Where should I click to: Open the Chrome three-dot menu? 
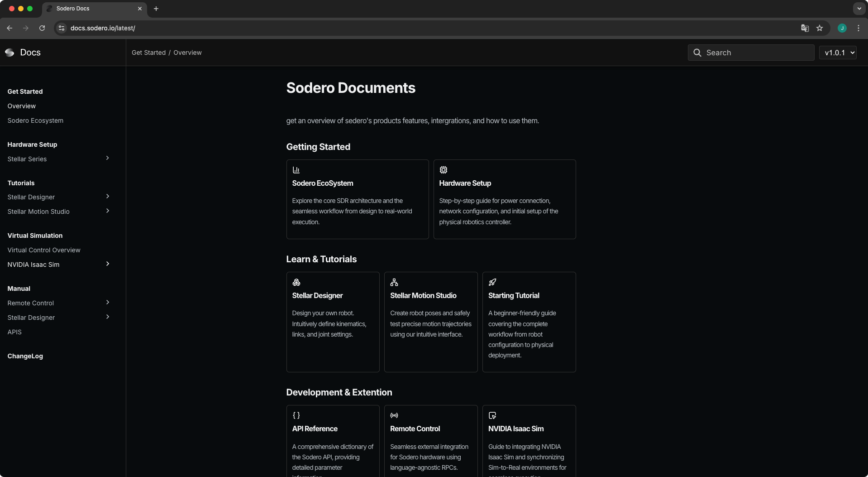858,28
